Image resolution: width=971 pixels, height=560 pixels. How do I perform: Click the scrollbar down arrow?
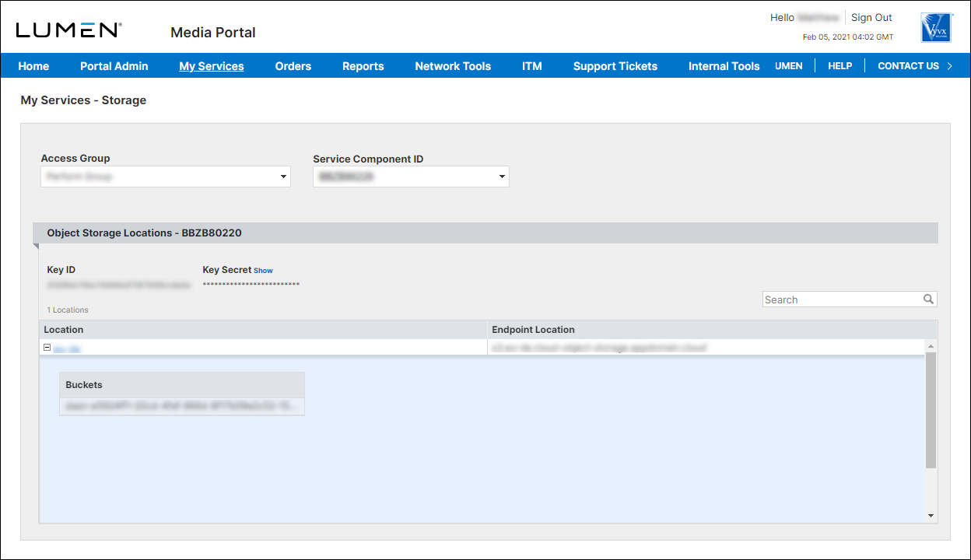(x=931, y=515)
